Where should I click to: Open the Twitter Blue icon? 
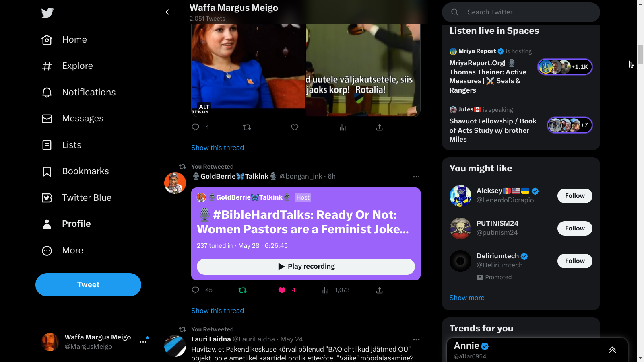click(x=47, y=198)
